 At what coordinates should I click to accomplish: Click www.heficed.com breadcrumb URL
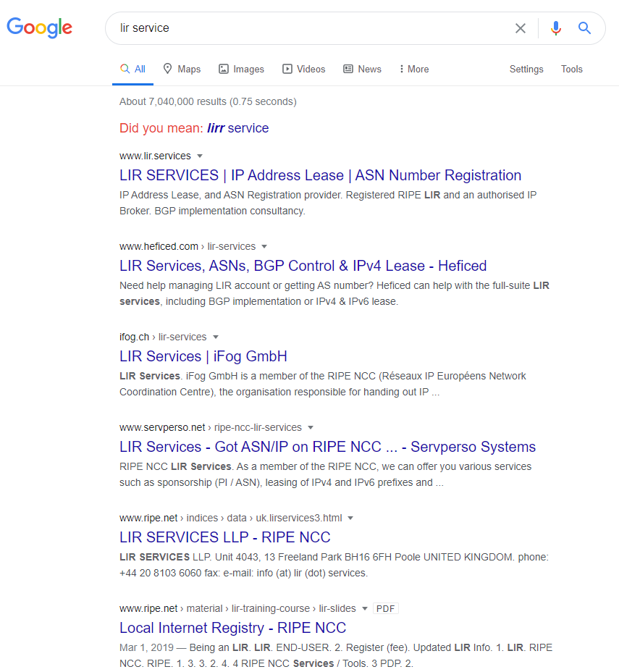188,246
